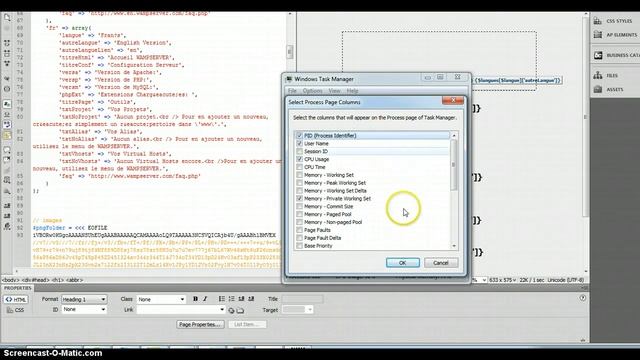Uncheck the User Name column checkbox

tap(299, 144)
